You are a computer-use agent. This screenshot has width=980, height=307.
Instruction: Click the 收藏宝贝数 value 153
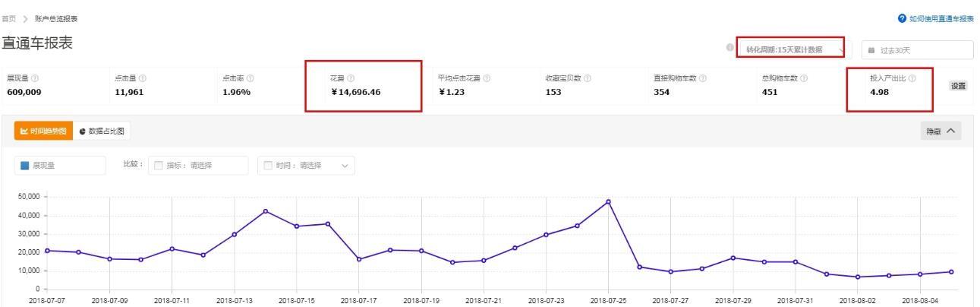click(553, 93)
